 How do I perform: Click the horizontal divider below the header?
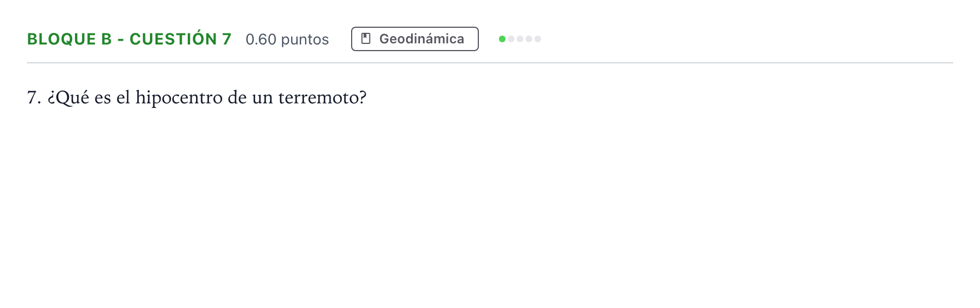click(490, 63)
